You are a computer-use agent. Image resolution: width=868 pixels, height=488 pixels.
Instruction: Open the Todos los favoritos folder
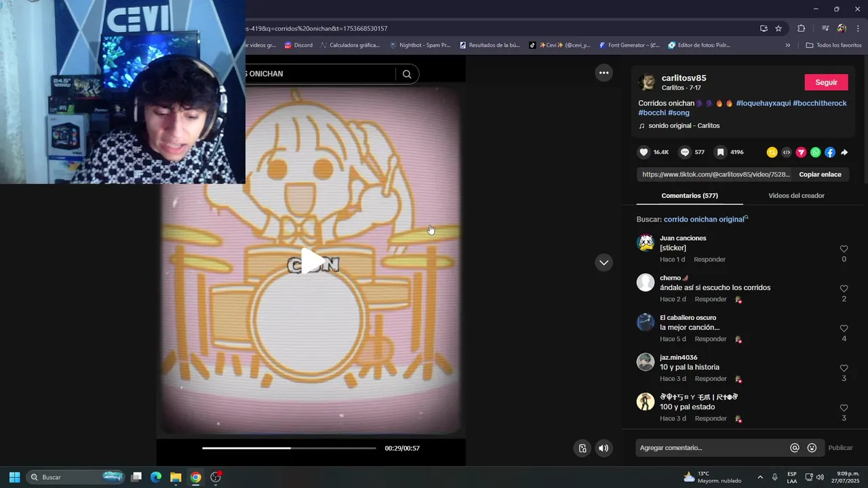(833, 45)
